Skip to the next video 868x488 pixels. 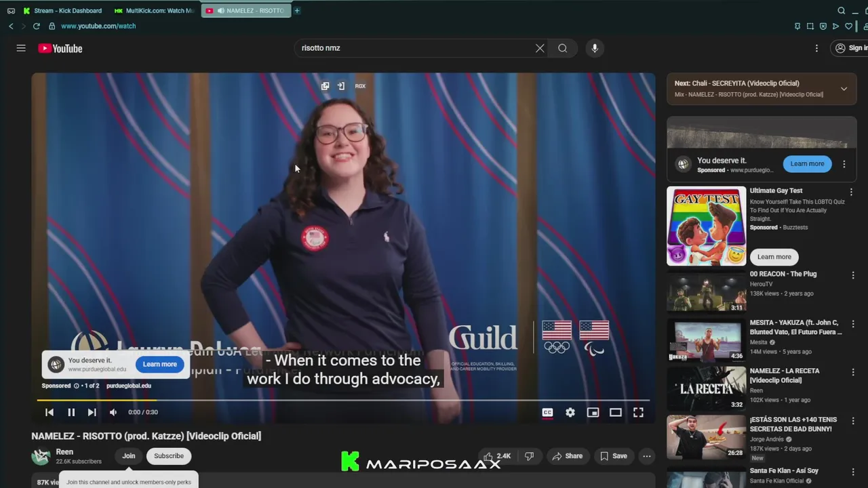pos(92,412)
